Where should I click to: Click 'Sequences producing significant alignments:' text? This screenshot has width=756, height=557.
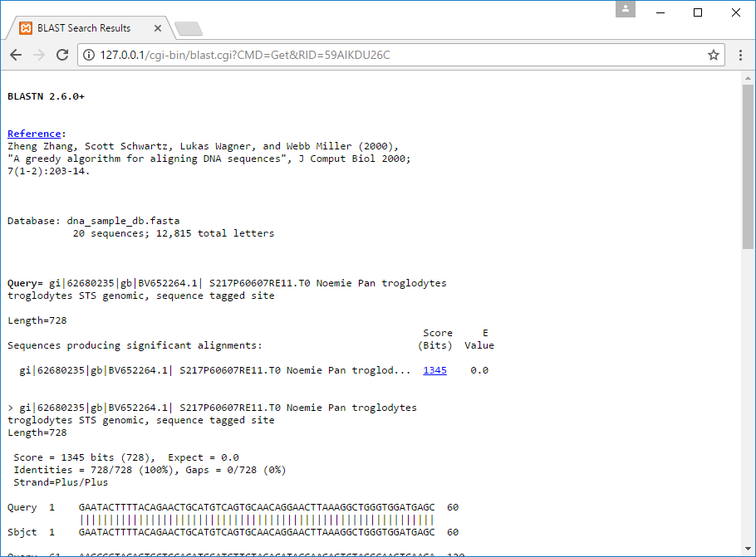(135, 345)
